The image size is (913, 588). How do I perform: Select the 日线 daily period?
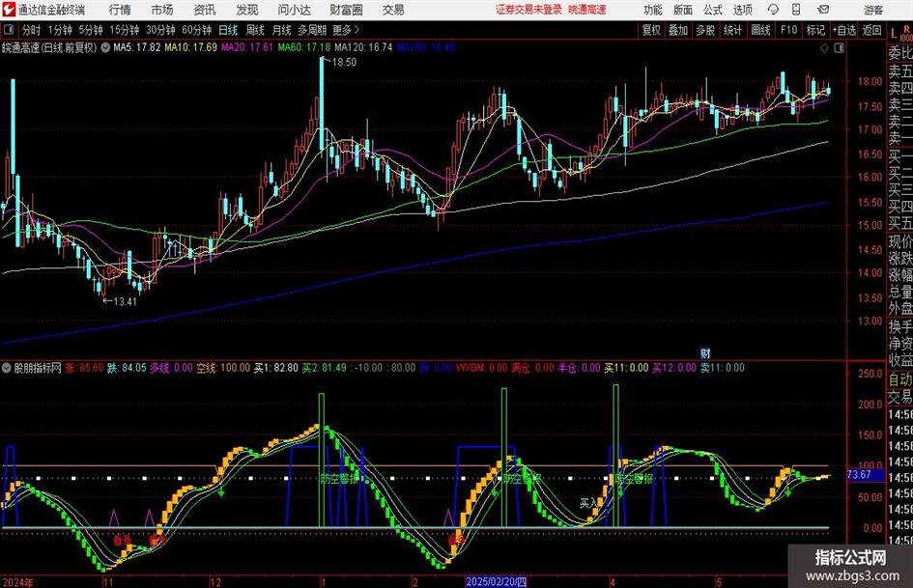pyautogui.click(x=228, y=30)
